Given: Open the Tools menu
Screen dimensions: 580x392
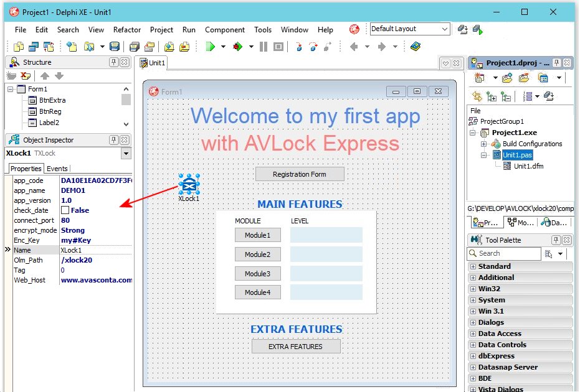Looking at the screenshot, I should [x=263, y=30].
